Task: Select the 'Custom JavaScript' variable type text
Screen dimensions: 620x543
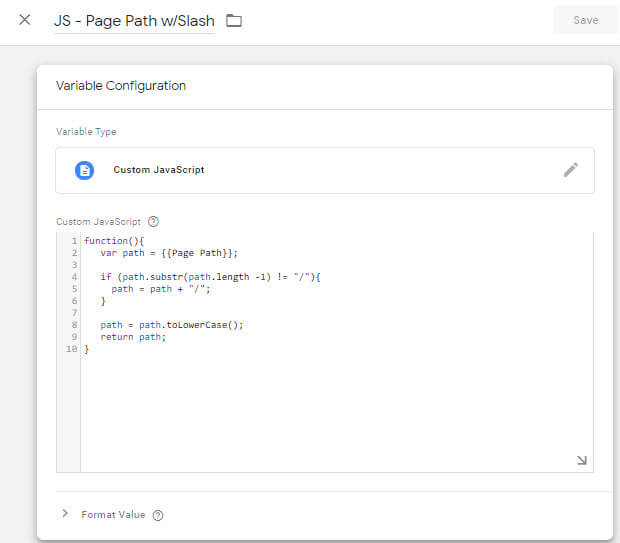Action: point(159,170)
